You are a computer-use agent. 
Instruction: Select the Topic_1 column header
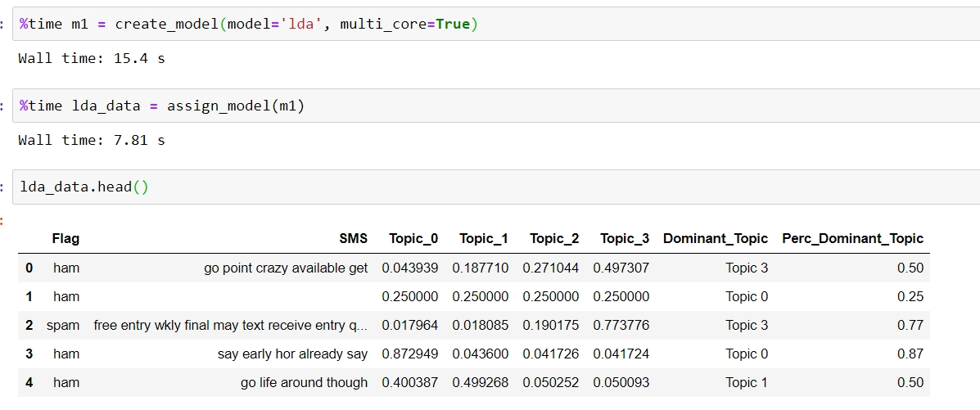coord(484,239)
